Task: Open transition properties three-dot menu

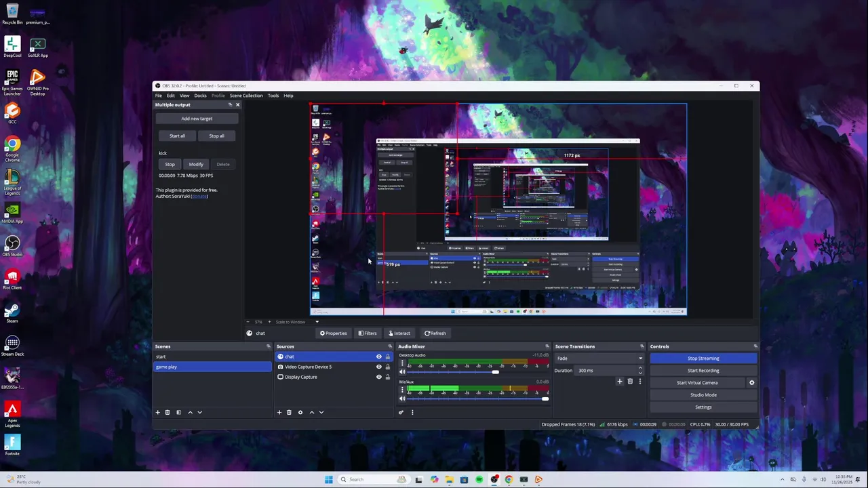Action: tap(639, 382)
